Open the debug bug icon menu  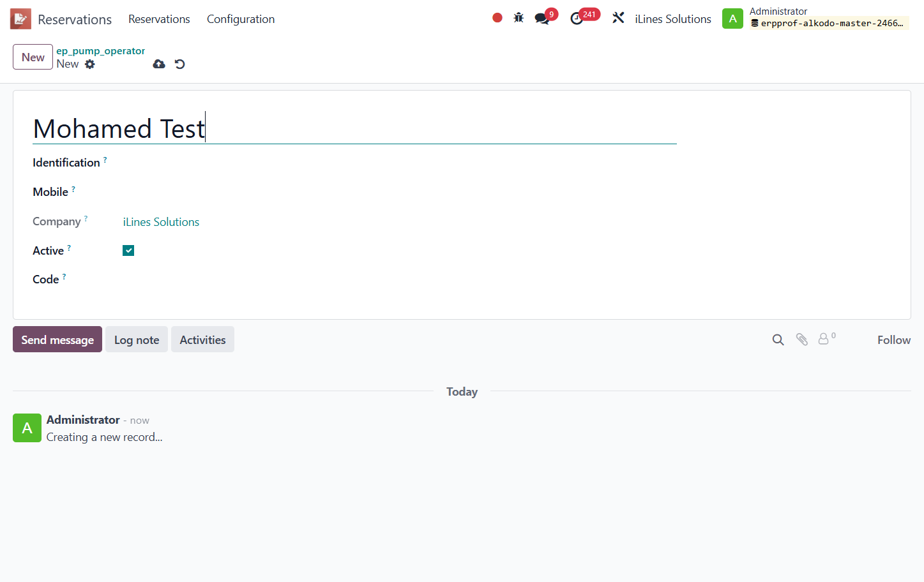[519, 18]
